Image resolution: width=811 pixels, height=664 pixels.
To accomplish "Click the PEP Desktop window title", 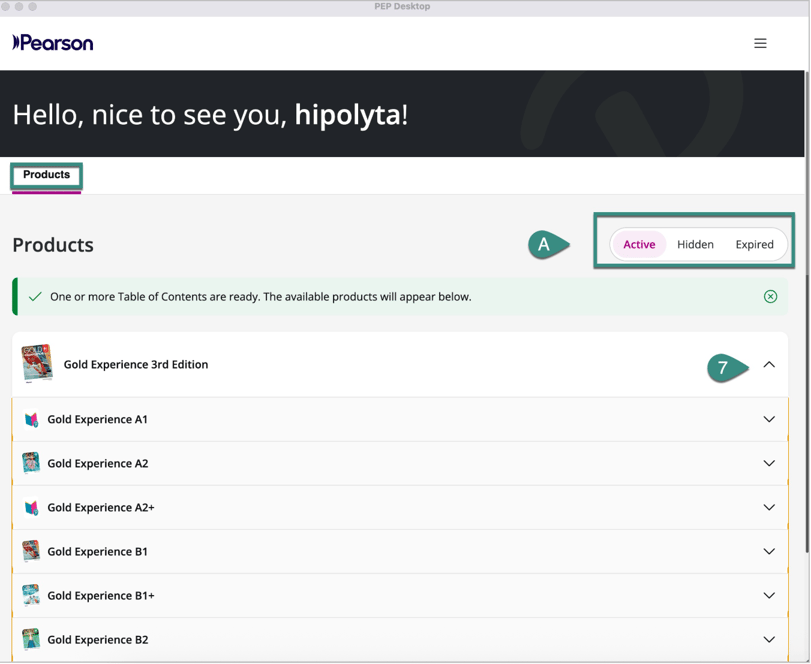I will coord(402,6).
